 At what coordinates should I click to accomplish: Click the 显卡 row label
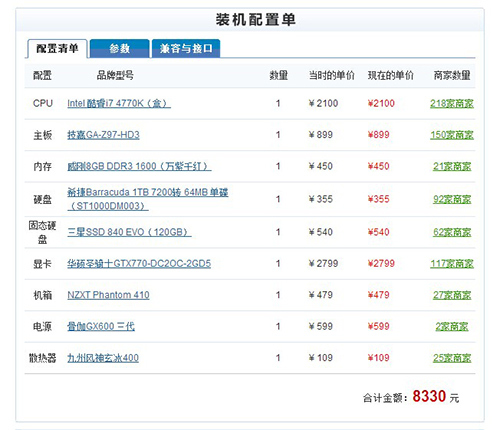tap(43, 264)
